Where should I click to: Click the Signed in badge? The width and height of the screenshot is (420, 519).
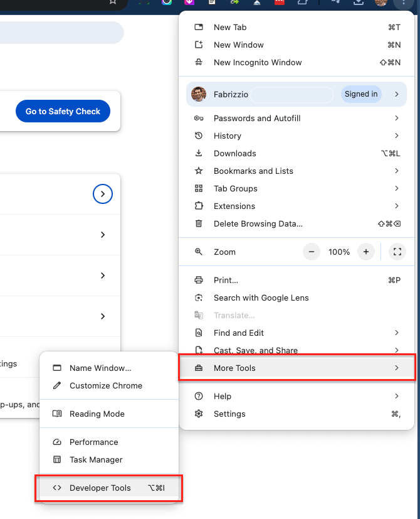(x=361, y=94)
